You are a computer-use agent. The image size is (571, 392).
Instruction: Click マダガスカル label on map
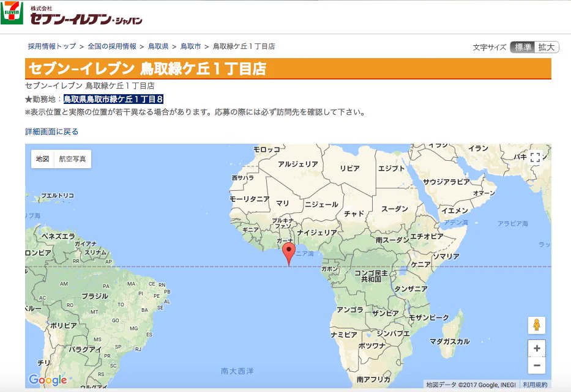(449, 341)
